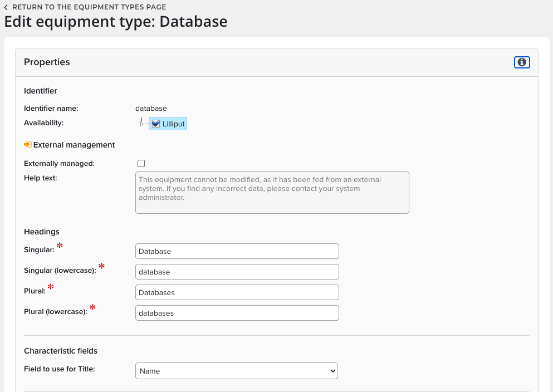Enable the Externally managed checkbox

[x=141, y=164]
